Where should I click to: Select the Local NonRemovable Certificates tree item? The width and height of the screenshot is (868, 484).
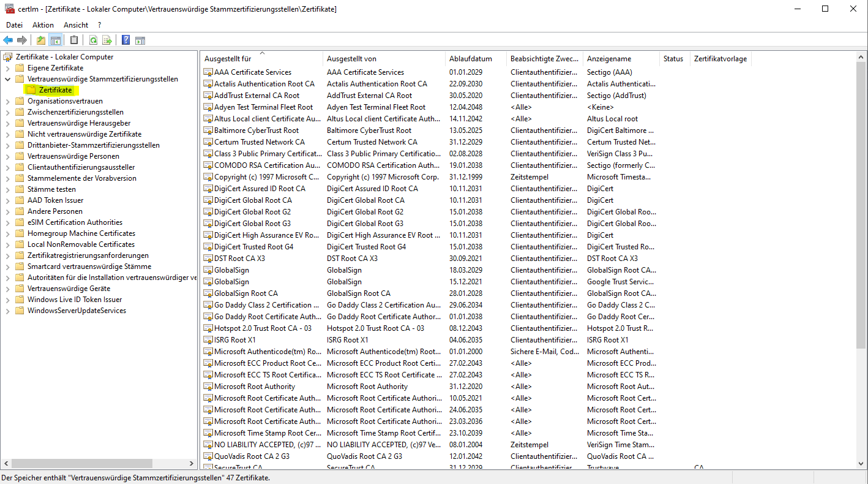pyautogui.click(x=81, y=244)
